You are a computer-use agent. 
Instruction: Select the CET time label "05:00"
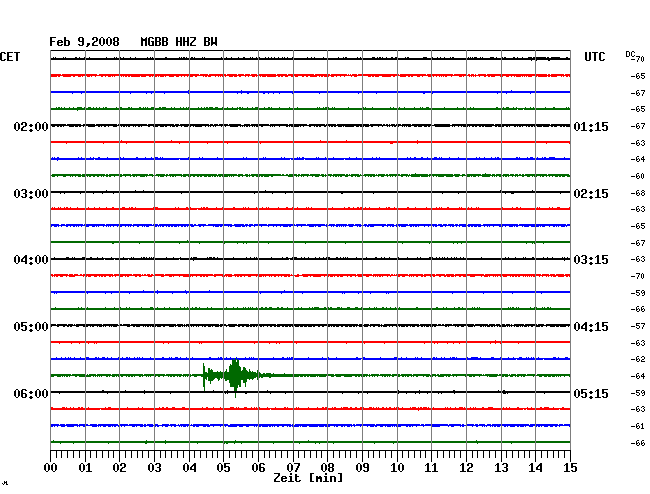[x=31, y=327]
